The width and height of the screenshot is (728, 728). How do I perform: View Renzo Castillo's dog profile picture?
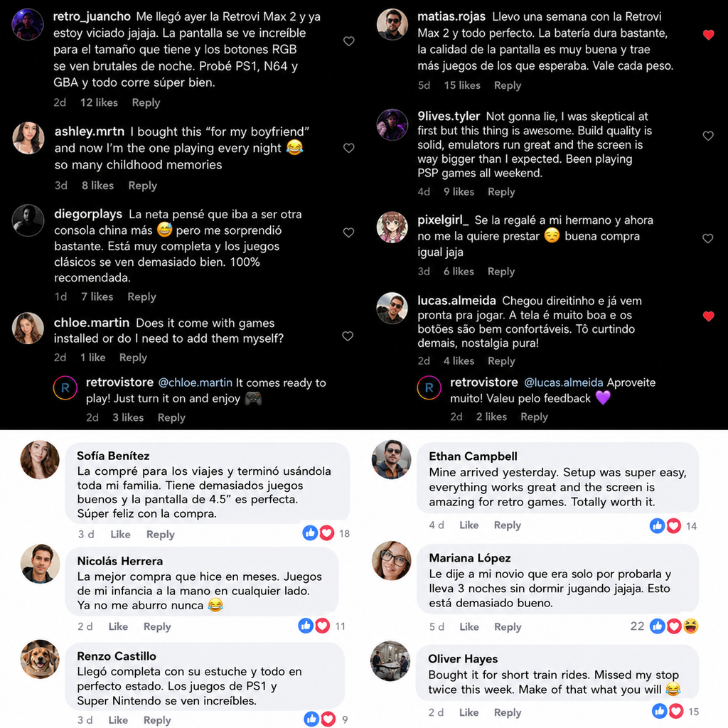[x=40, y=659]
